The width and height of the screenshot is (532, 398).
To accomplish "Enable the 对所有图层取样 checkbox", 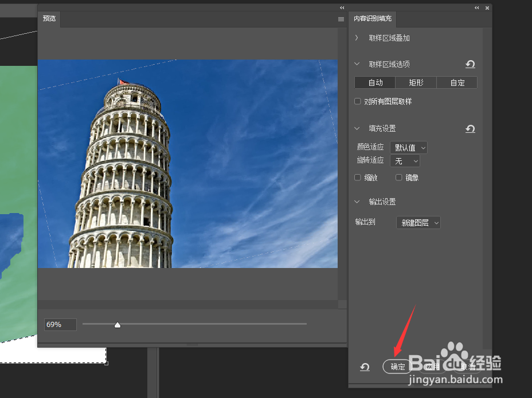I will click(x=357, y=101).
